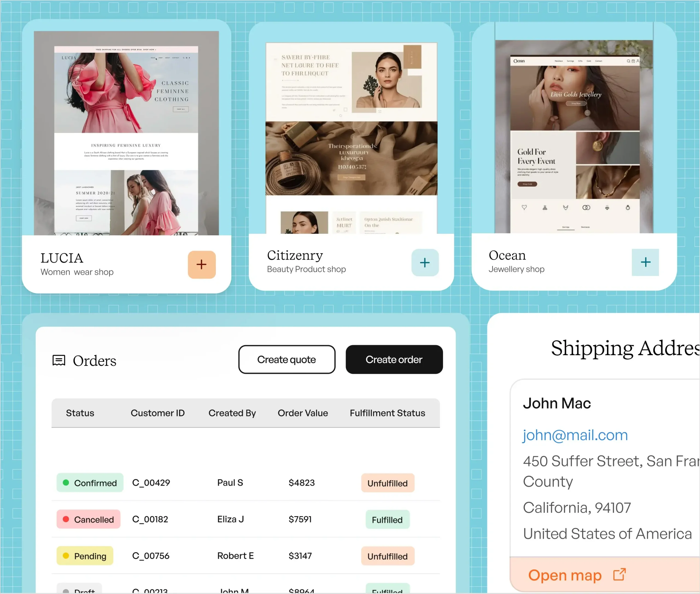Screen dimensions: 700x594
Task: Click the LUCIA shop title
Action: pos(62,258)
